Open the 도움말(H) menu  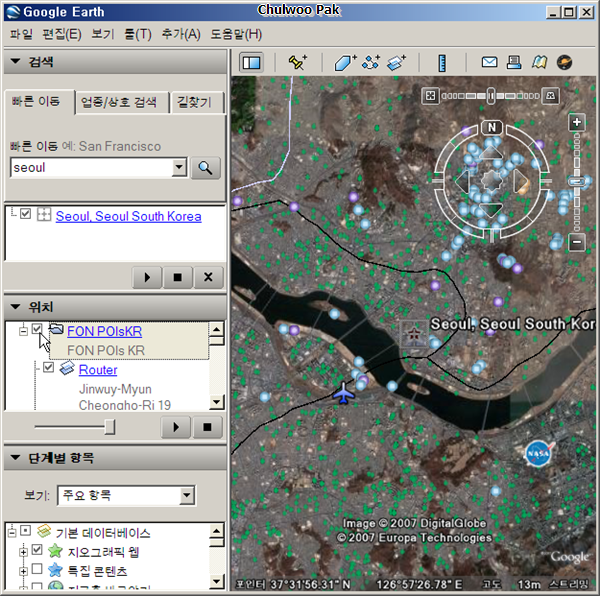(x=236, y=34)
